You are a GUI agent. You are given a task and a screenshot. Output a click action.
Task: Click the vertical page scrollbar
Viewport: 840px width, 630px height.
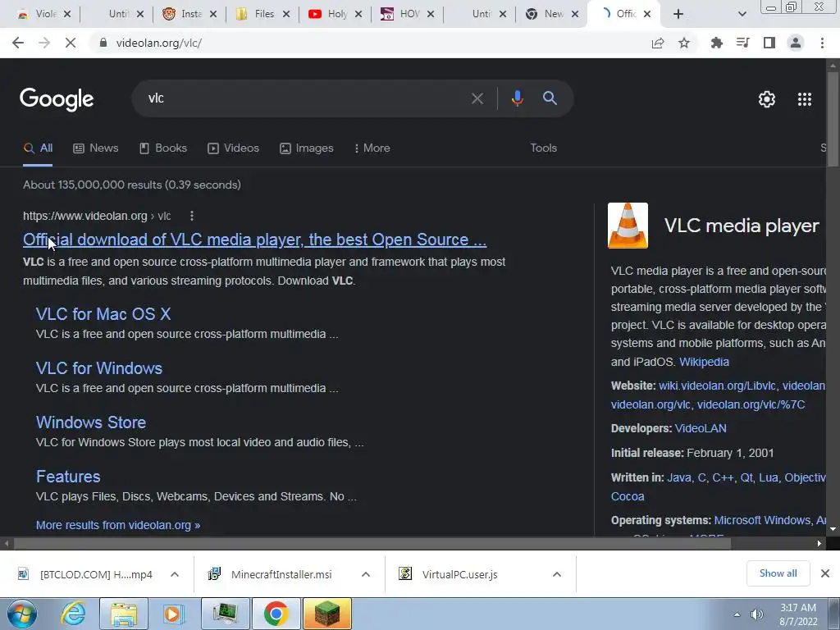[x=833, y=121]
